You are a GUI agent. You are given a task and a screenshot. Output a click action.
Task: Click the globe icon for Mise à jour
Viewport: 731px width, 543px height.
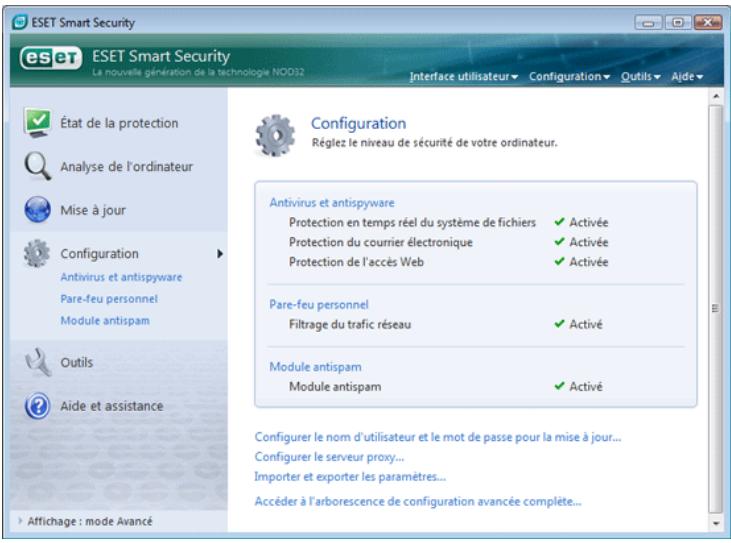click(x=37, y=209)
